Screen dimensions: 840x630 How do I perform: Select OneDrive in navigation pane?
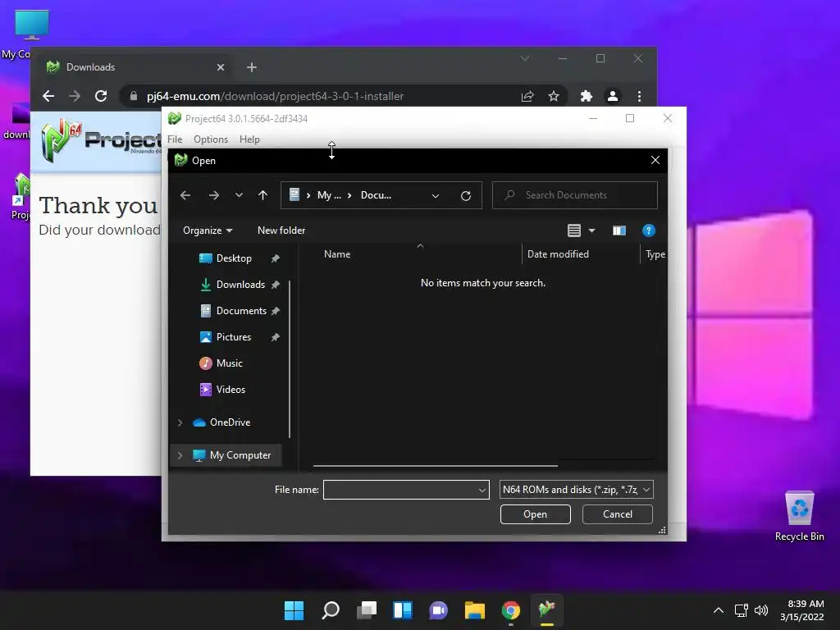230,422
